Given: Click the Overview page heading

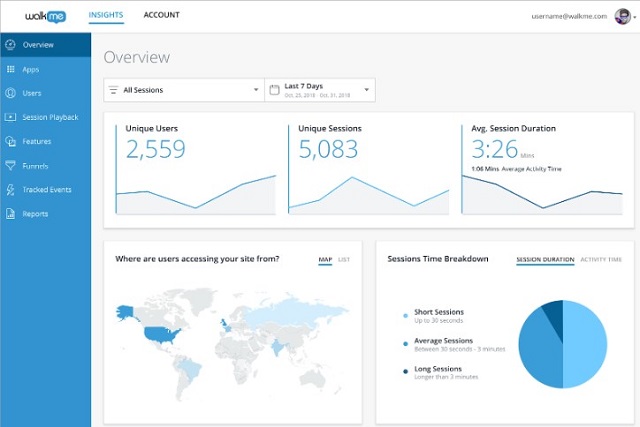Looking at the screenshot, I should click(137, 57).
